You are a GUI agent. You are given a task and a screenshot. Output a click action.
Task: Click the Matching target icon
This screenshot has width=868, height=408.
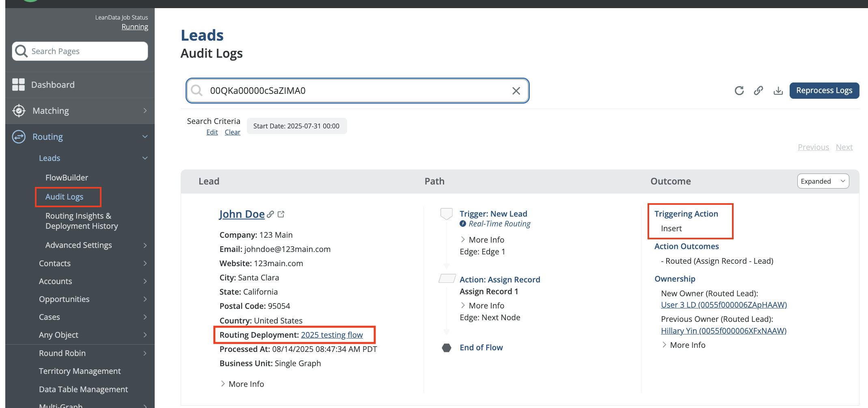tap(19, 111)
